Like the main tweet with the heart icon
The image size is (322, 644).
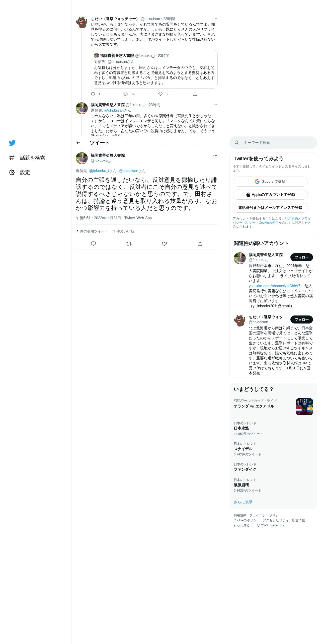click(164, 244)
